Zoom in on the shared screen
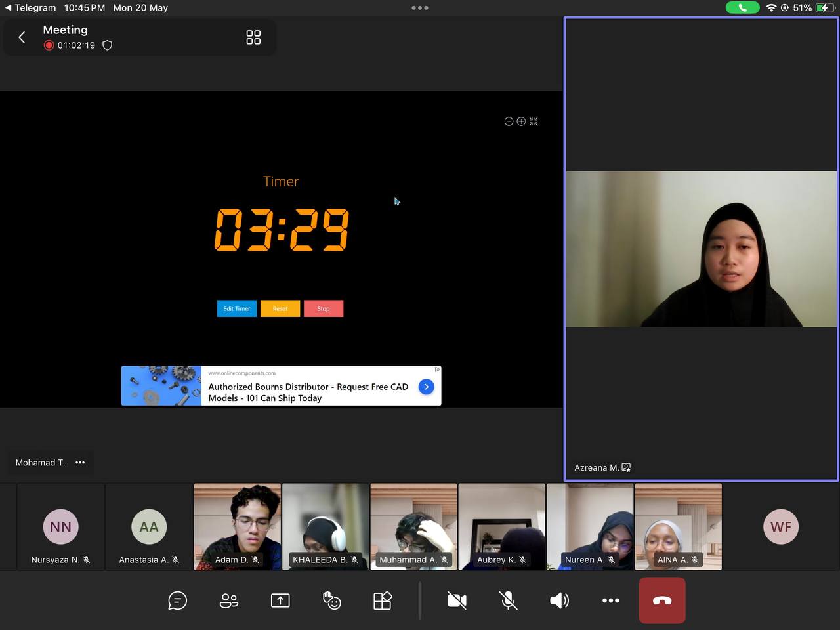840x630 pixels. pos(521,121)
